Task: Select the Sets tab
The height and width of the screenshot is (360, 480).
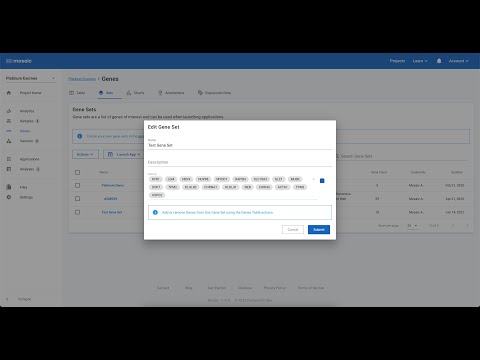Action: tap(106, 93)
